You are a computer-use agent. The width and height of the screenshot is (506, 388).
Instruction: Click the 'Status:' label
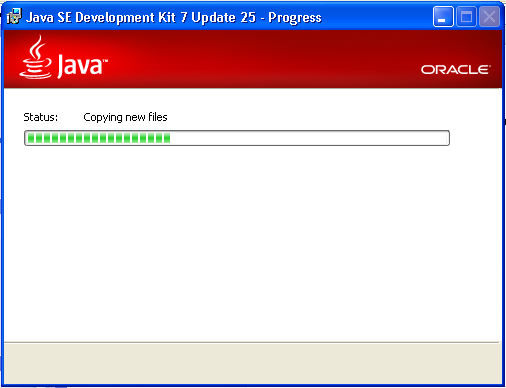pos(40,117)
